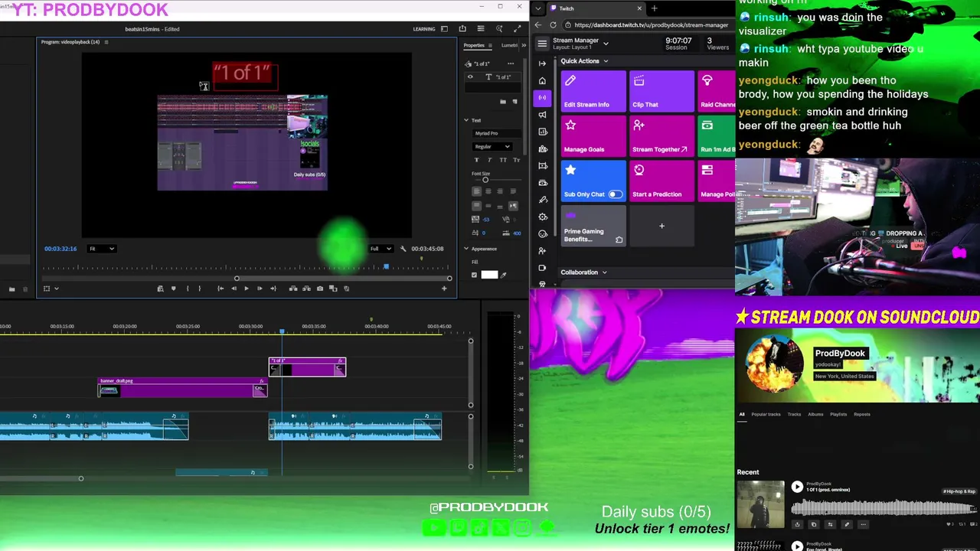Screen dimensions: 980x551
Task: Click Edit Stream Info tile
Action: point(593,91)
